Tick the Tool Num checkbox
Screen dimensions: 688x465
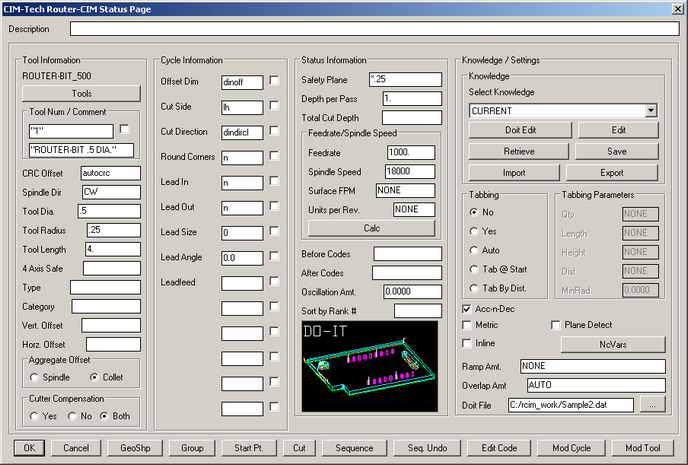tap(125, 129)
